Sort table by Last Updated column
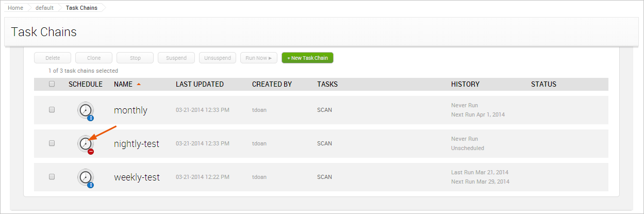The height and width of the screenshot is (214, 644). tap(200, 84)
